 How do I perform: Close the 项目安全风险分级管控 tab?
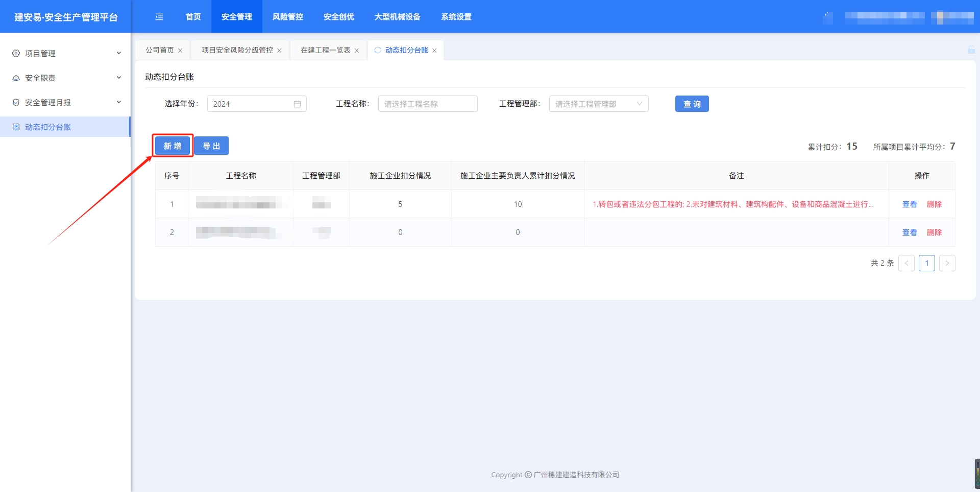279,51
